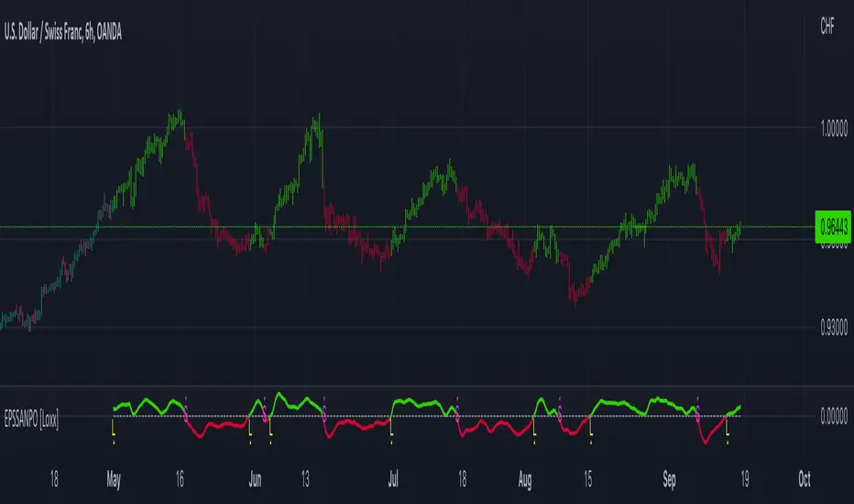Click the 0.93000 price axis label

tap(834, 327)
